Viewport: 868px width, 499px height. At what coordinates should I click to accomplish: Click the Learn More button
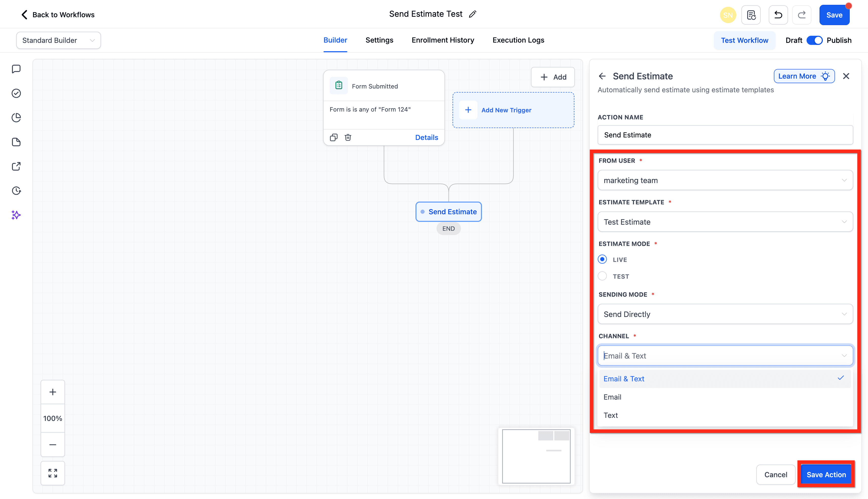(804, 76)
